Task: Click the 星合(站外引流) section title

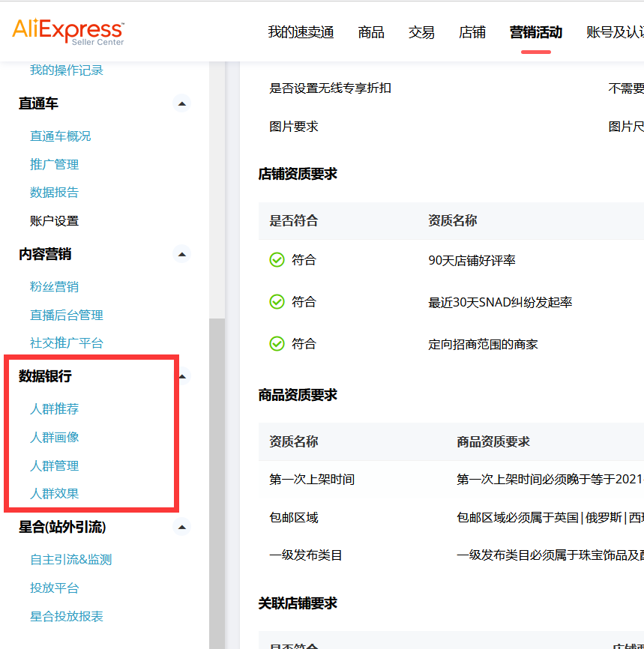Action: coord(62,528)
